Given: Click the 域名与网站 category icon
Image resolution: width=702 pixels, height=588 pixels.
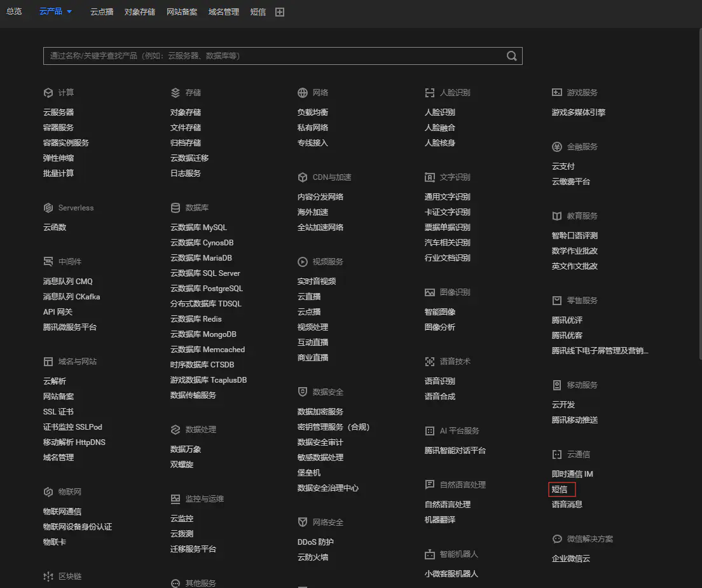Looking at the screenshot, I should [48, 362].
